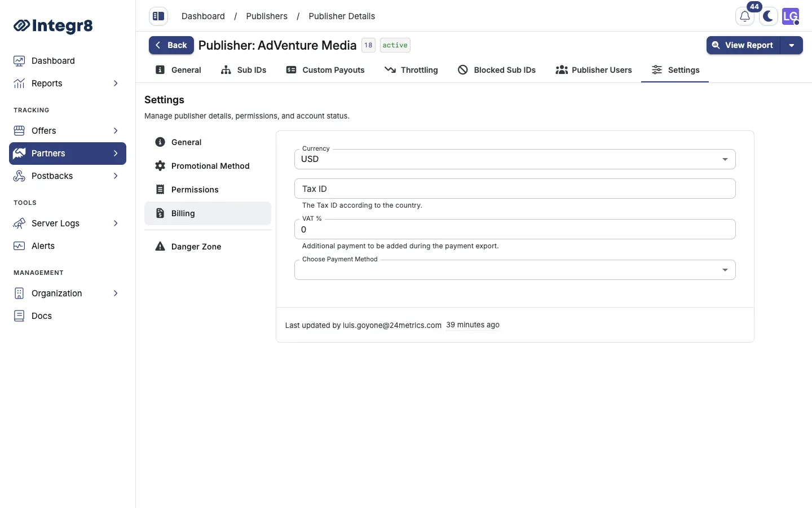Click the Custom Payouts card icon

click(x=292, y=70)
